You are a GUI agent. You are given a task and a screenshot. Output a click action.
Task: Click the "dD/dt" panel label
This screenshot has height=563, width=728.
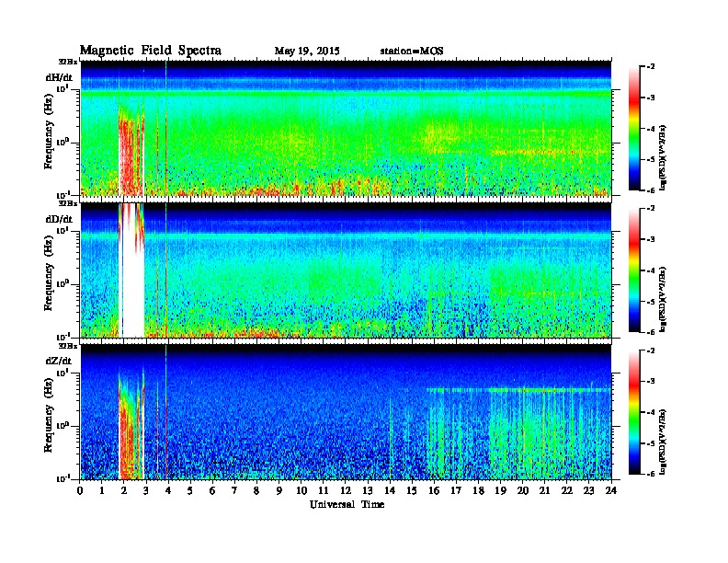click(59, 219)
